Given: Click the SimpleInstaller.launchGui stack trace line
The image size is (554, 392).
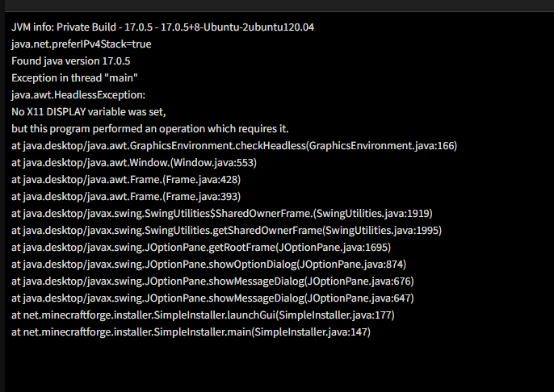Looking at the screenshot, I should (x=203, y=315).
